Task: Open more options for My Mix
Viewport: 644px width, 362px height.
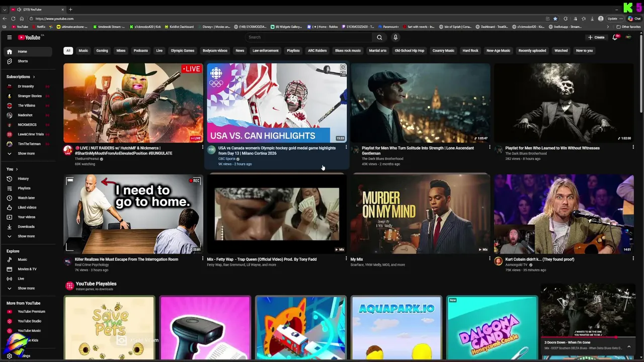Action: click(490, 259)
